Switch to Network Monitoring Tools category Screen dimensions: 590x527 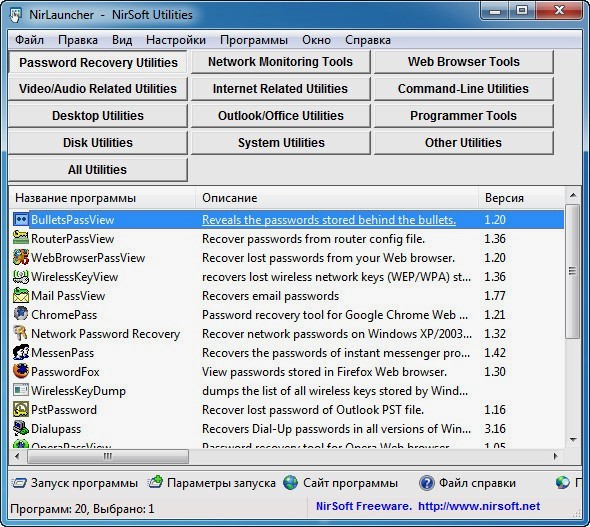point(281,62)
